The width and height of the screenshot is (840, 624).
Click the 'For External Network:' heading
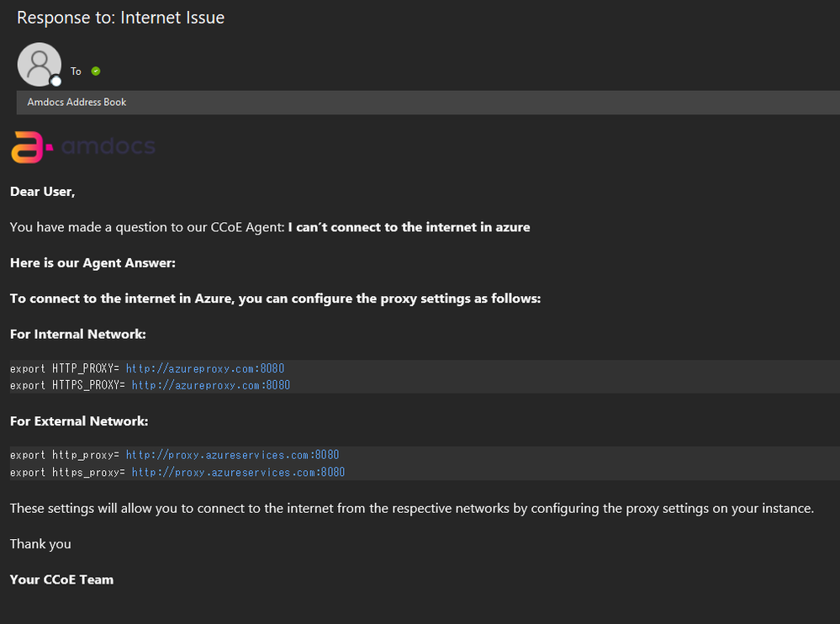point(79,420)
